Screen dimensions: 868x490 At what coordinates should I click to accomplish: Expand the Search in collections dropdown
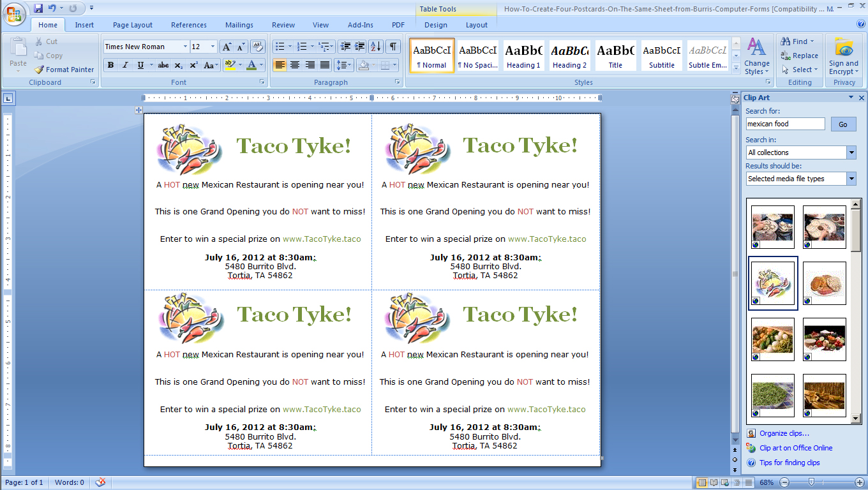click(x=851, y=152)
